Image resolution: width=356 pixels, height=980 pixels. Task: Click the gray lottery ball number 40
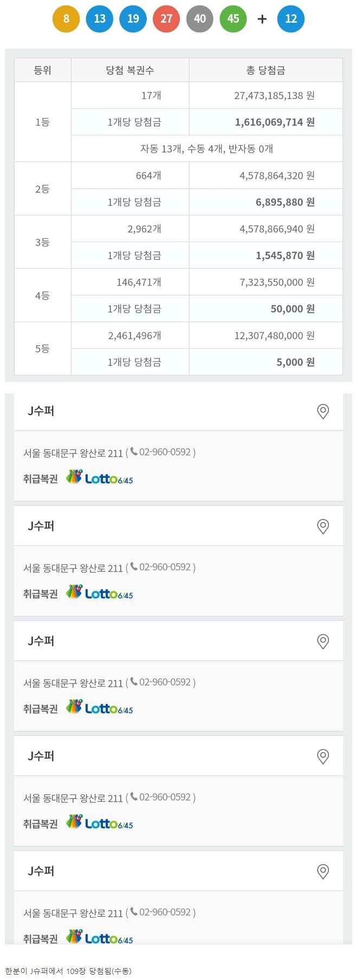tap(200, 19)
